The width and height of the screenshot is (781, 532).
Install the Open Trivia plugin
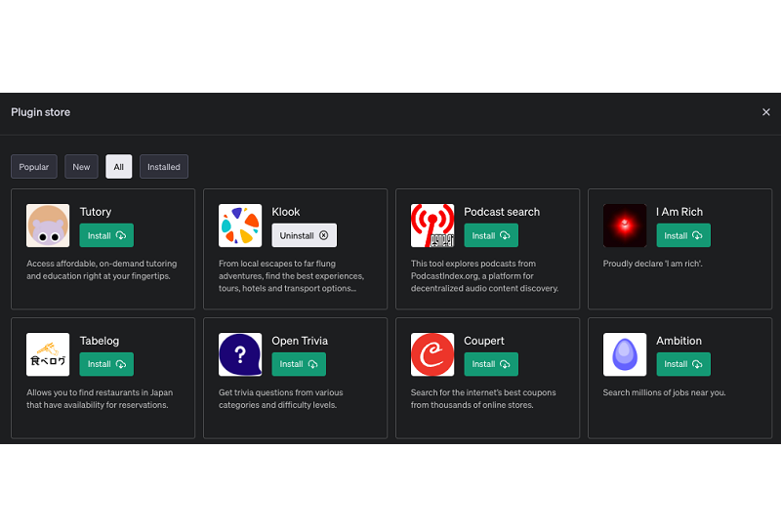click(x=299, y=364)
